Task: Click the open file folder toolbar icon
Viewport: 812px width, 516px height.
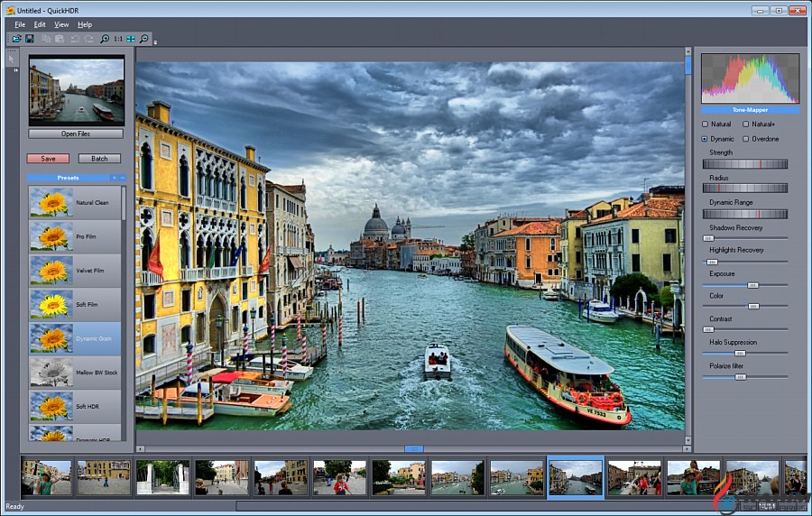Action: (17, 39)
